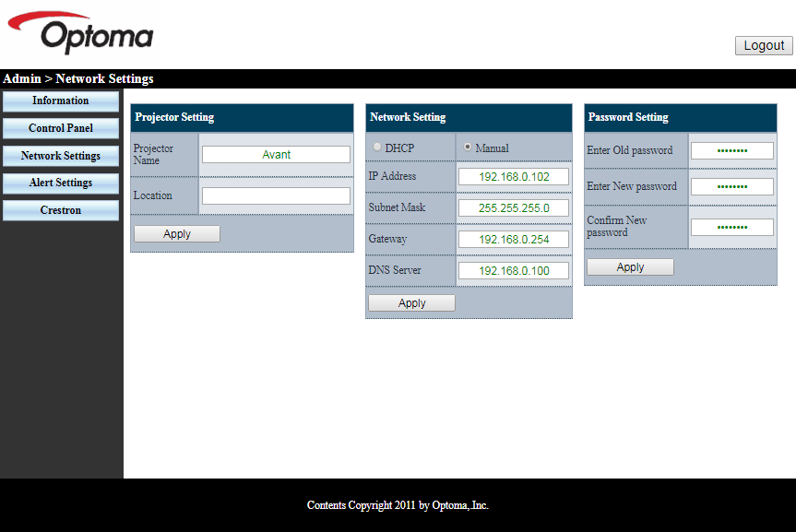Apply the Password Setting changes
This screenshot has height=532, width=796.
[x=630, y=267]
